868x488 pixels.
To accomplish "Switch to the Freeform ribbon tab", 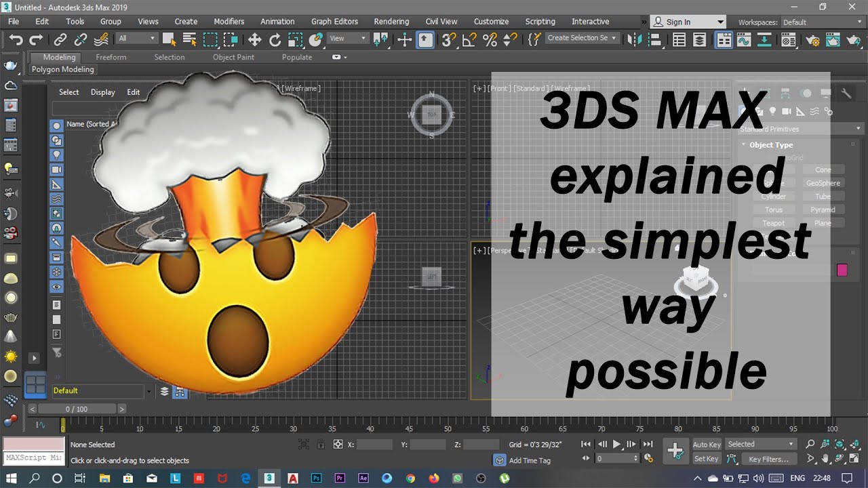I will click(x=111, y=58).
